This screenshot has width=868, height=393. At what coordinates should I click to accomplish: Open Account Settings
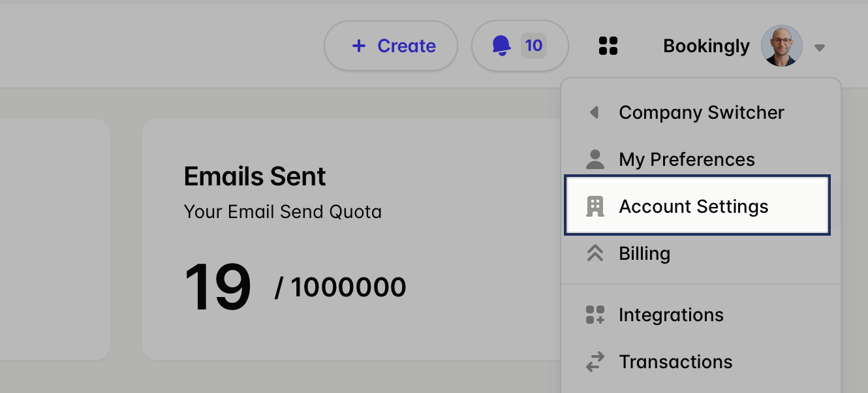pyautogui.click(x=693, y=206)
